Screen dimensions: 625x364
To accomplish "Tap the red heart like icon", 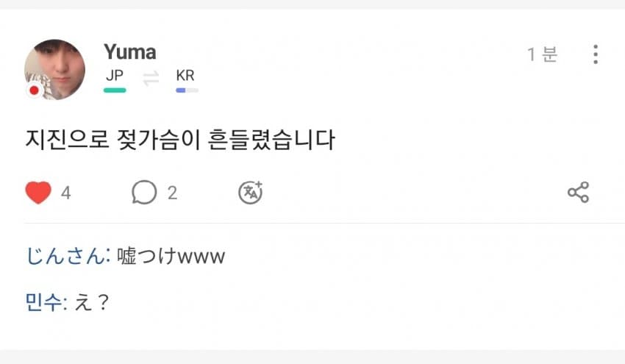I will pos(38,193).
